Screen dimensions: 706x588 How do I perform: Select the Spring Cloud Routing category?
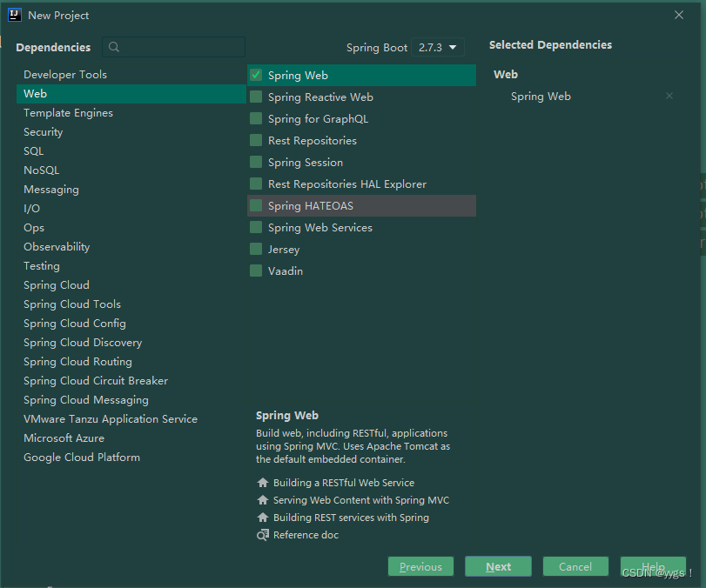[x=131, y=362]
